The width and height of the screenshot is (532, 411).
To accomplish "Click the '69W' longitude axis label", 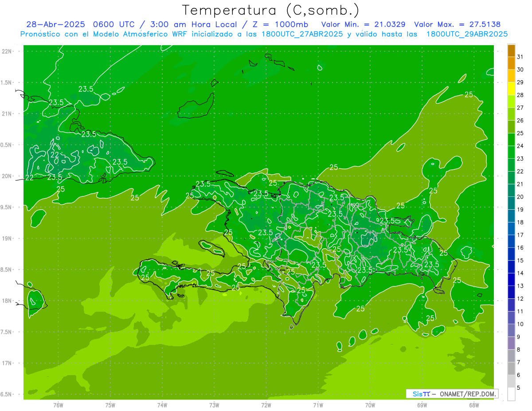I will (422, 405).
